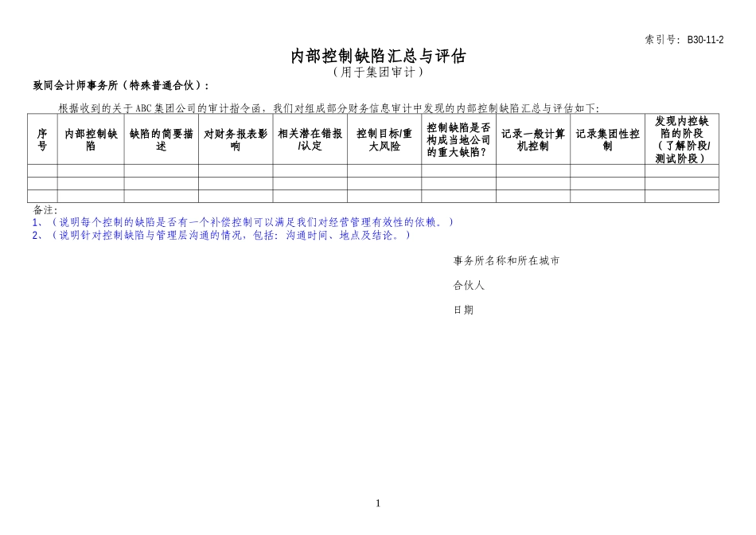Image resolution: width=756 pixels, height=535 pixels.
Task: Click the subtitle (用于集团审计)
Action: 377,72
